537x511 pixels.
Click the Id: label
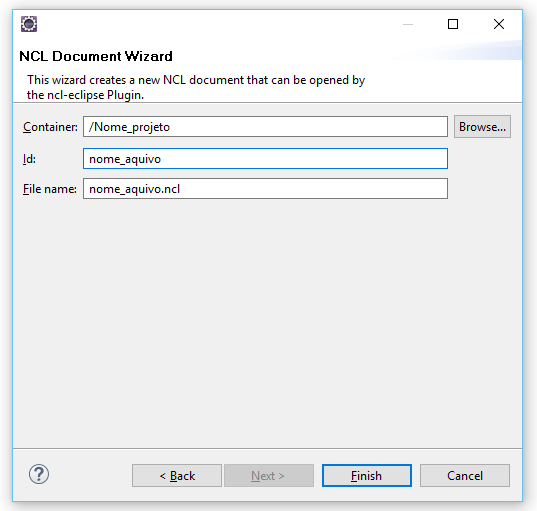pos(29,159)
